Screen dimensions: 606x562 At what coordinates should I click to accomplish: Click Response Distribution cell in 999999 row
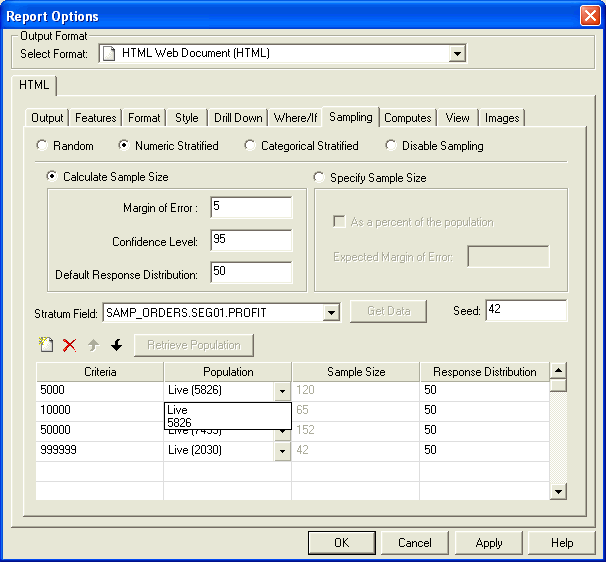pyautogui.click(x=484, y=451)
